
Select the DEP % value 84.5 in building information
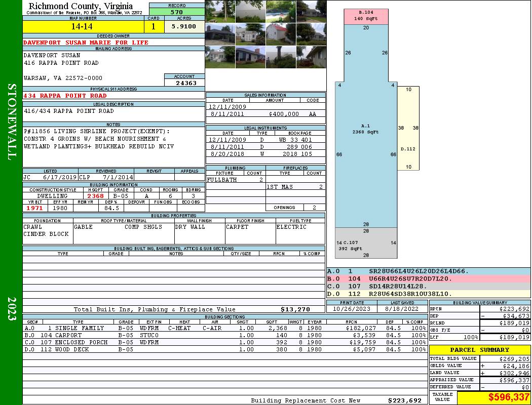click(111, 208)
